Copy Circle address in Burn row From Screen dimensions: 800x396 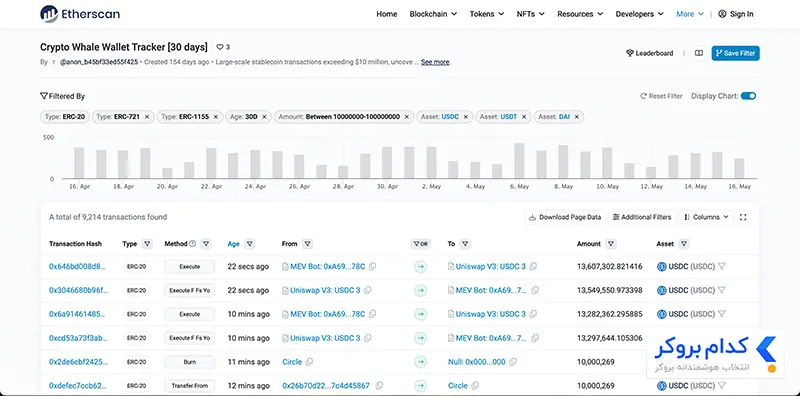[x=309, y=362]
